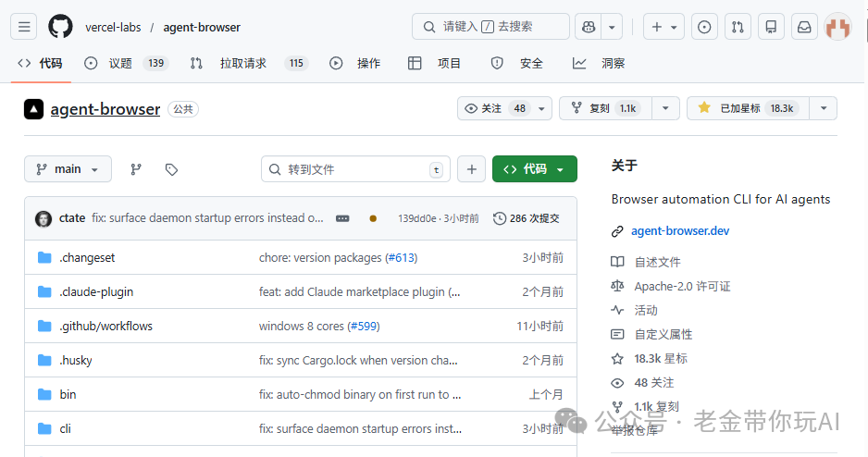The width and height of the screenshot is (868, 457).
Task: Expand the green 代码 dropdown button
Action: coord(534,169)
